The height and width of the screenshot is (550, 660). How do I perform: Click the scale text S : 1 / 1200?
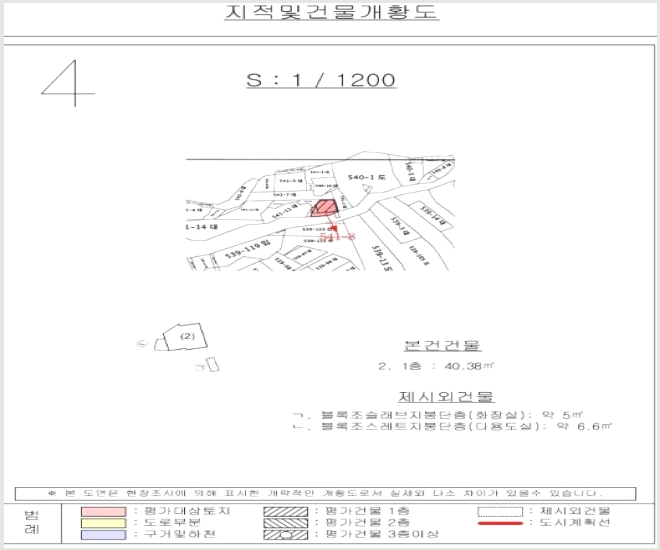click(x=321, y=80)
